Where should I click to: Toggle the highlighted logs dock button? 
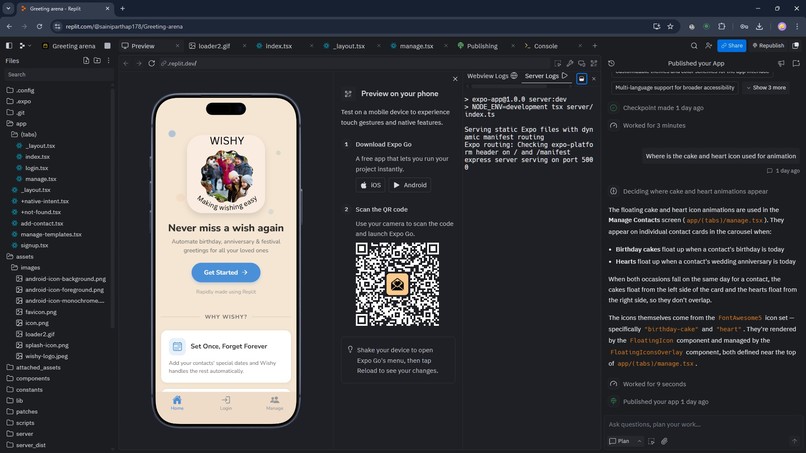pyautogui.click(x=581, y=79)
